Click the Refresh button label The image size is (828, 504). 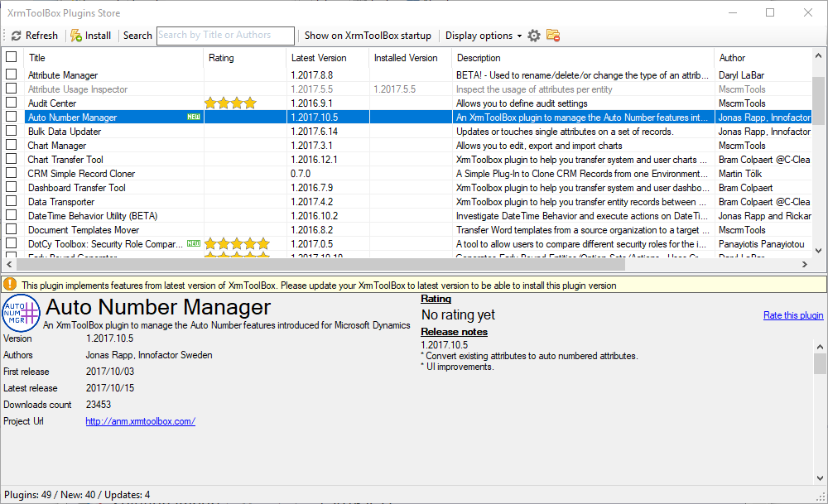tap(41, 36)
